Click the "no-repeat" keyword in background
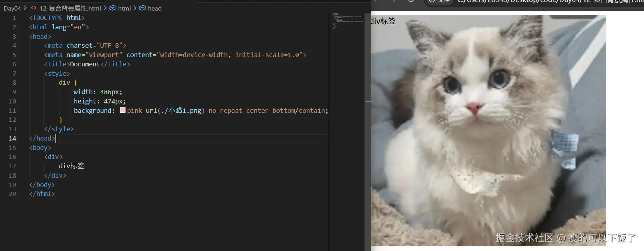Viewport: 644px width, 251px height. pyautogui.click(x=225, y=111)
